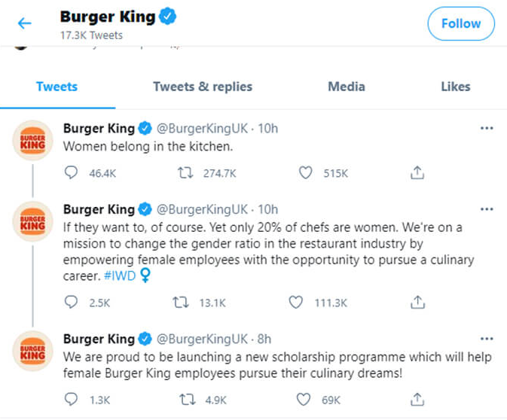Viewport: 507px width, 420px height.
Task: Follow the Burger King account
Action: coord(461,24)
